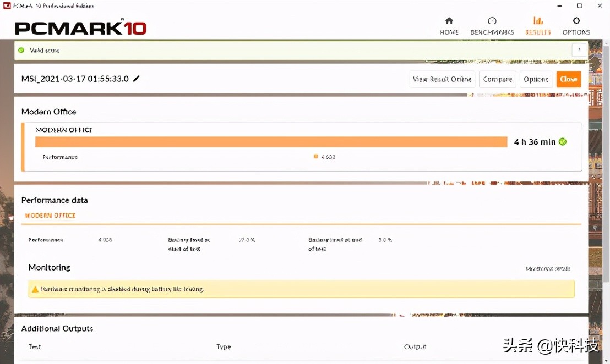Click the Modern Office section heading
This screenshot has width=610, height=364.
tap(48, 112)
